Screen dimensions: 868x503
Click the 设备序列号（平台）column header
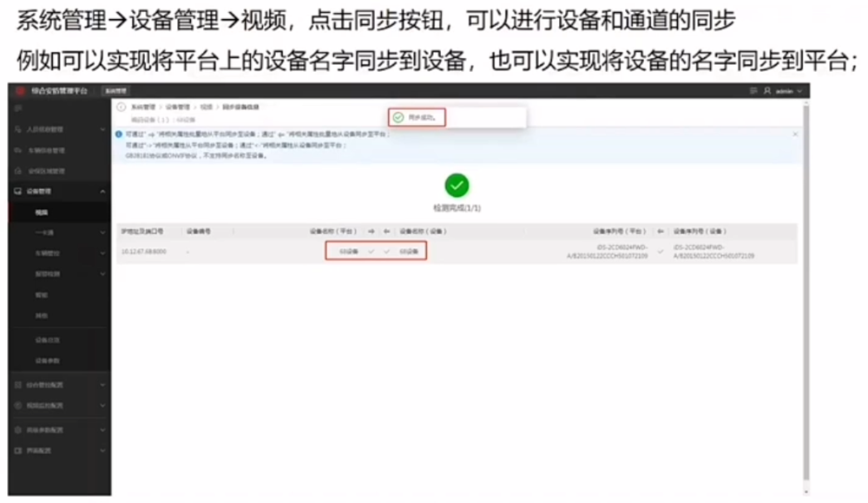tap(620, 232)
